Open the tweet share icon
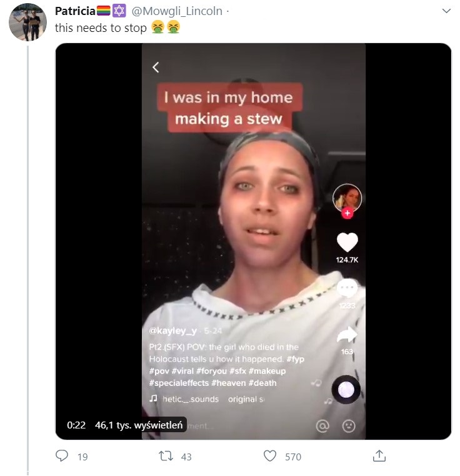 (379, 457)
